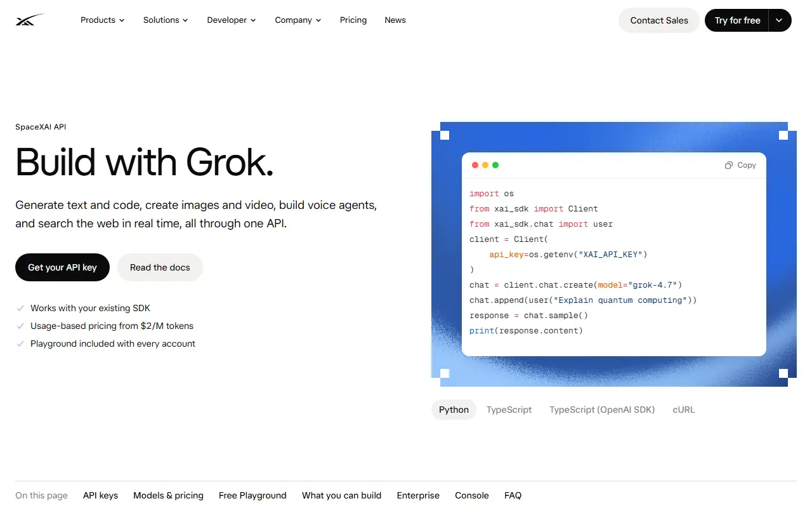The height and width of the screenshot is (508, 812).
Task: Open the Console anchor link
Action: [x=472, y=495]
